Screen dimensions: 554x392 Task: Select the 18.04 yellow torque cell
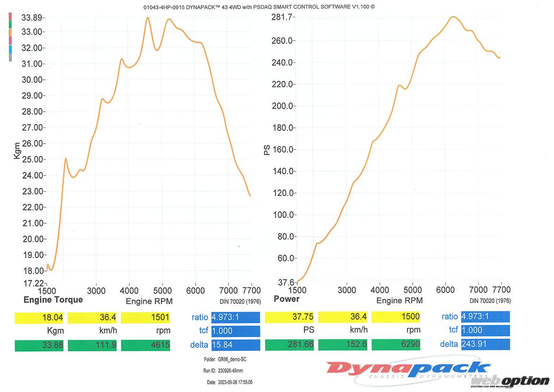tap(40, 318)
